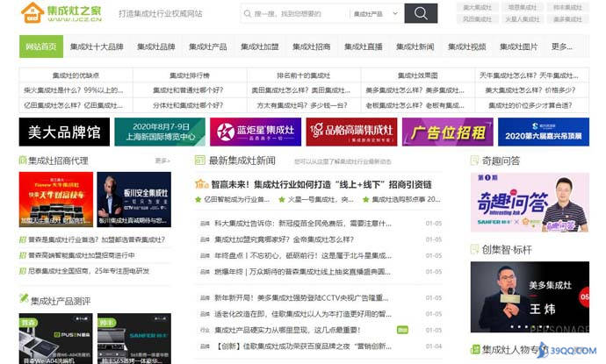The height and width of the screenshot is (364, 606).
Task: Open the 板川安全集成灶 thumbnail
Action: point(134,200)
